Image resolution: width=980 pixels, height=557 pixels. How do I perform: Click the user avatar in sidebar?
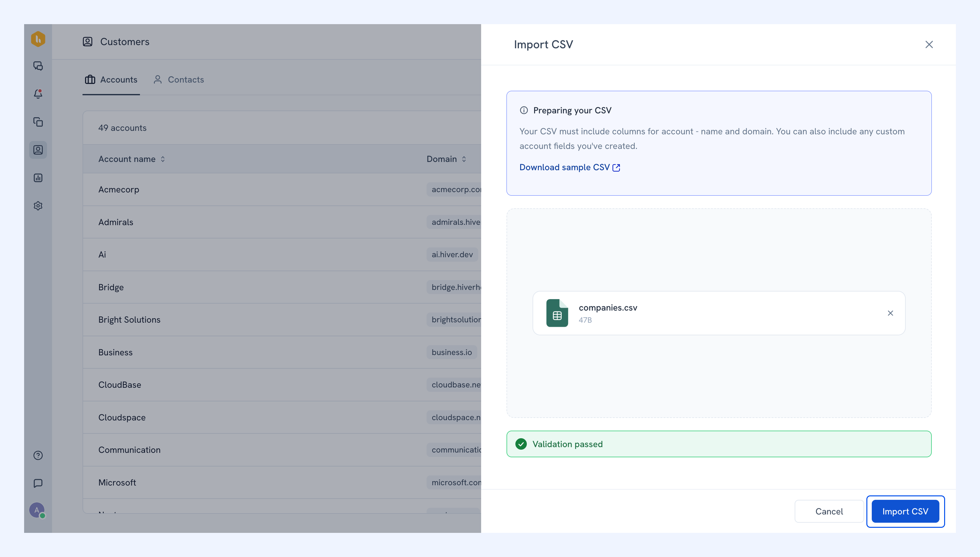click(37, 510)
